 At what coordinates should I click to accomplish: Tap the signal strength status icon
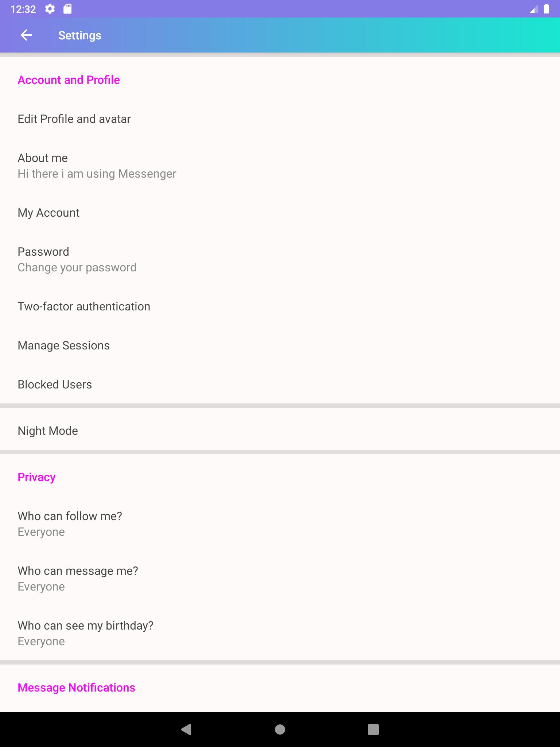pos(534,9)
